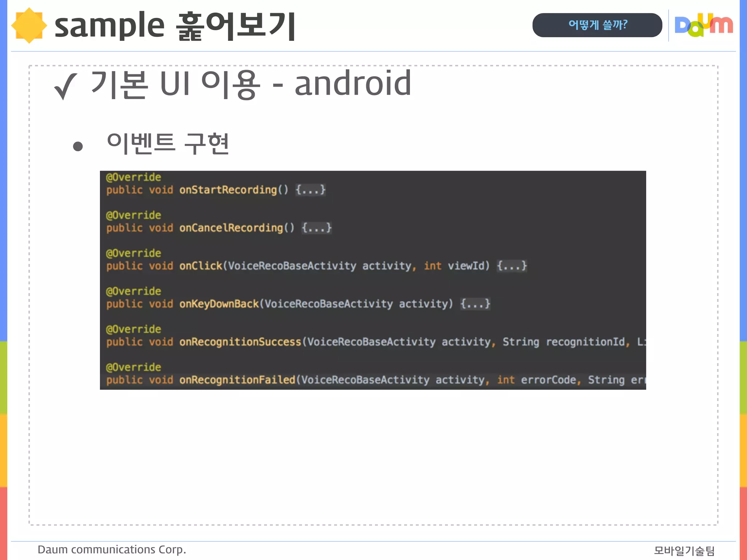The image size is (747, 560).
Task: Click the 'String recognitionId' parameter
Action: click(x=564, y=342)
